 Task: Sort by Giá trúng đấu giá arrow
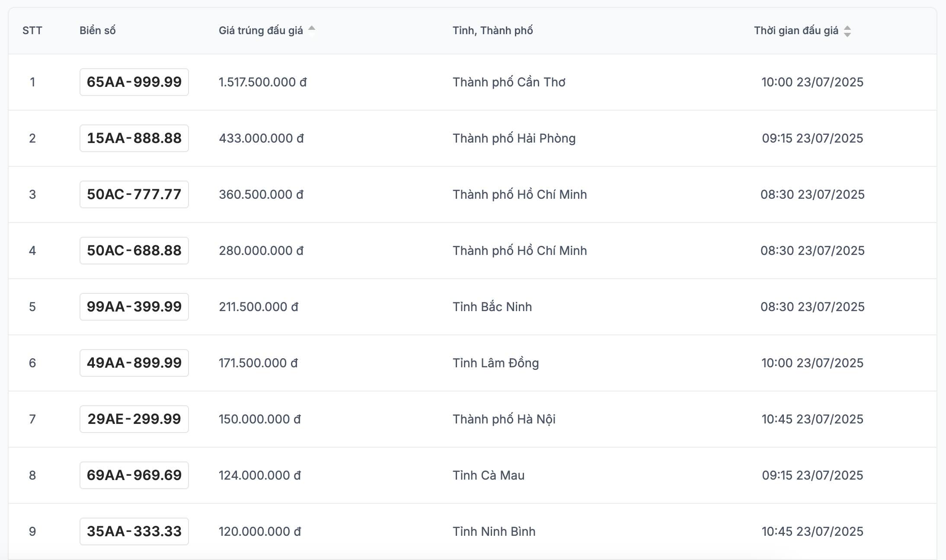click(x=311, y=29)
